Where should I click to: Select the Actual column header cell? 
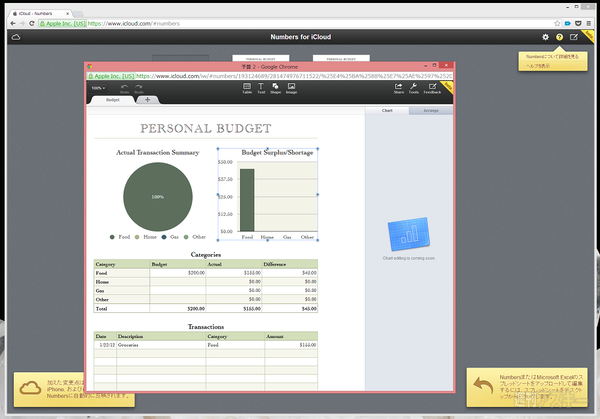pos(233,264)
